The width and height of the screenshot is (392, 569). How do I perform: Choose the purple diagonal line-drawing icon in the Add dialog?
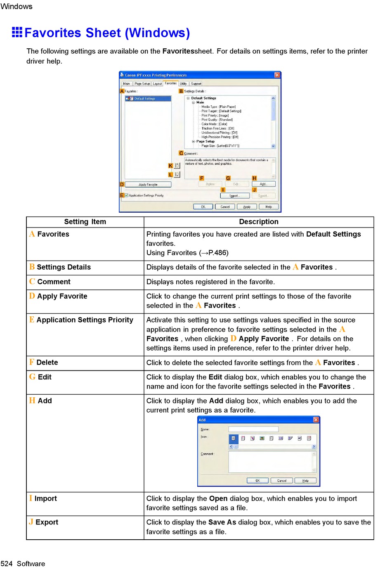click(x=253, y=439)
